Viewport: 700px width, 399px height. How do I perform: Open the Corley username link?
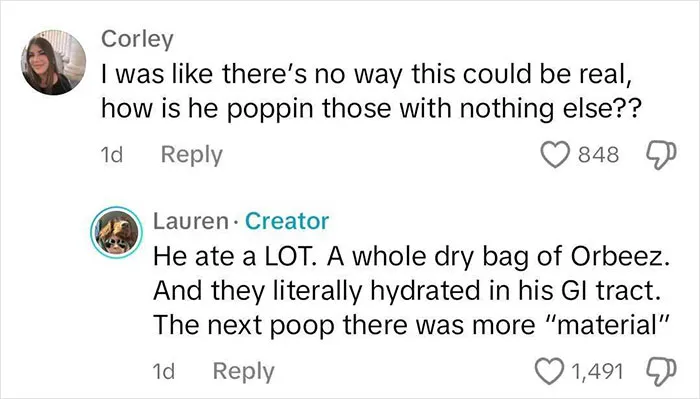[x=137, y=39]
